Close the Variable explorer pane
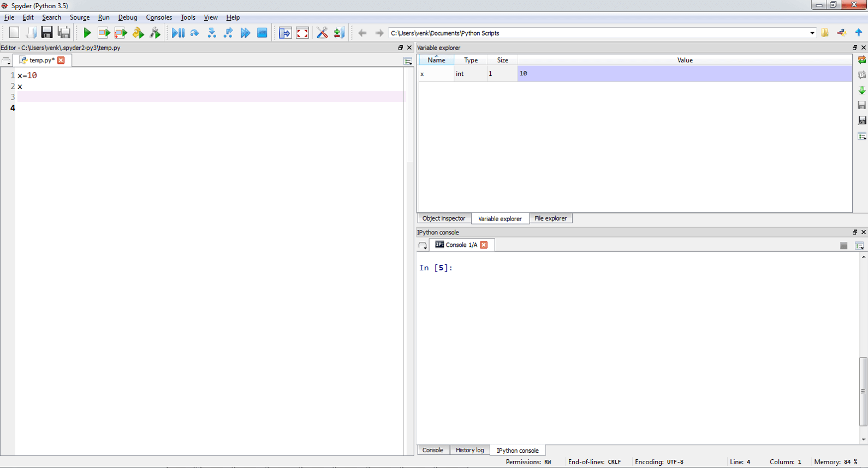The image size is (868, 468). tap(863, 48)
